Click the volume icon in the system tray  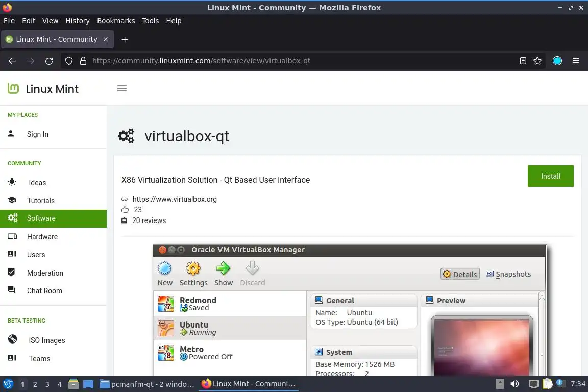[x=515, y=384]
